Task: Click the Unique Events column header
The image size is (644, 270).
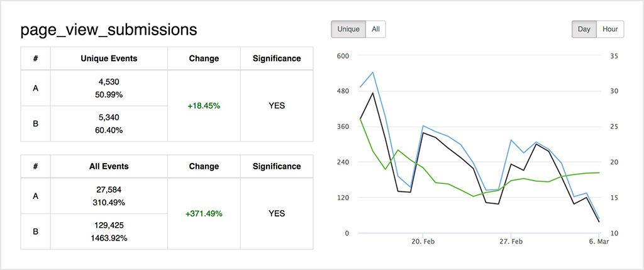Action: coord(109,59)
